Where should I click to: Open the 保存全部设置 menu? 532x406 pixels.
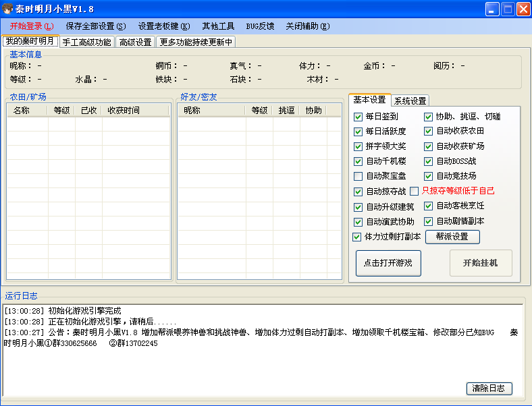[x=95, y=26]
